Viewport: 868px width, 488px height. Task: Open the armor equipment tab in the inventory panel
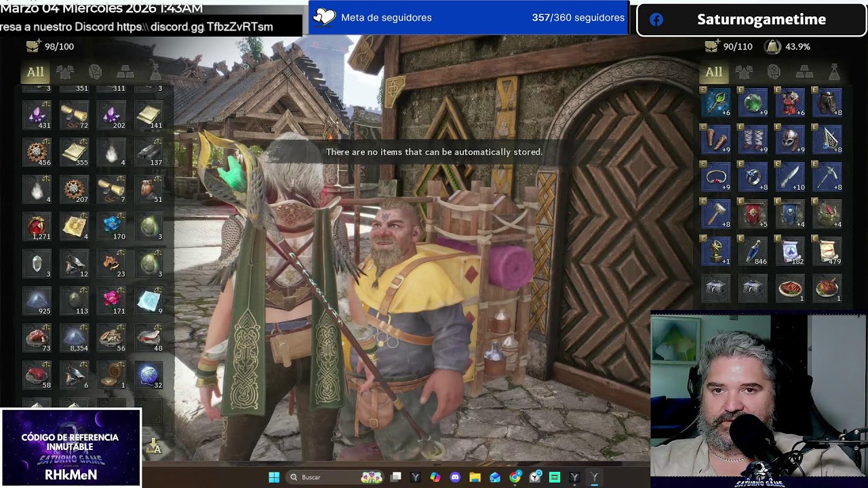pyautogui.click(x=744, y=72)
